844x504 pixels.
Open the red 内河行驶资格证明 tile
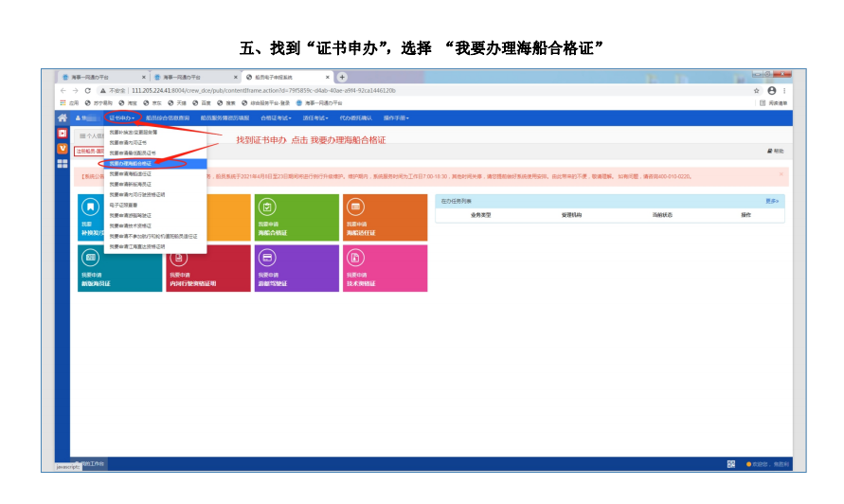(x=208, y=268)
